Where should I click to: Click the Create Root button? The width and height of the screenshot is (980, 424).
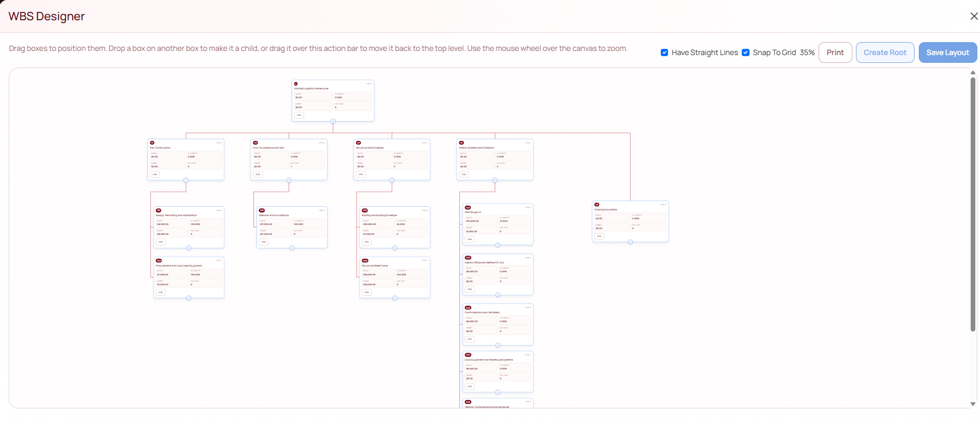(884, 52)
